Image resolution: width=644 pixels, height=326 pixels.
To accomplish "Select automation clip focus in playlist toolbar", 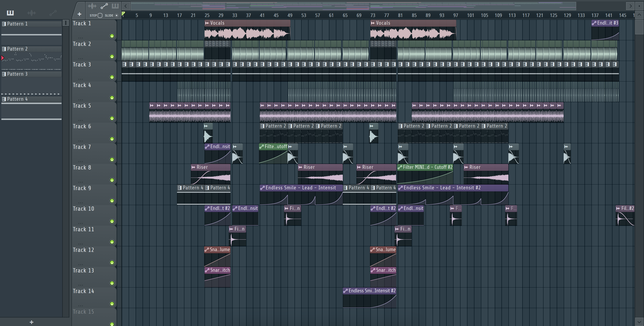I will [104, 6].
